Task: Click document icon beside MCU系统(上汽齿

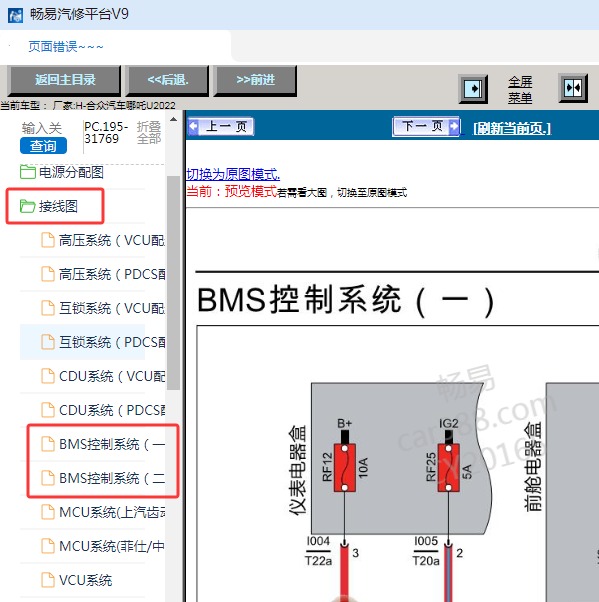Action: [48, 512]
